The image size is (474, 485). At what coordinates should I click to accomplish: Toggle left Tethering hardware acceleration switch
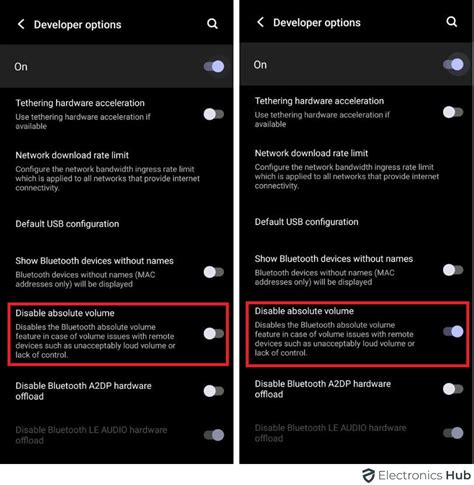pyautogui.click(x=214, y=114)
